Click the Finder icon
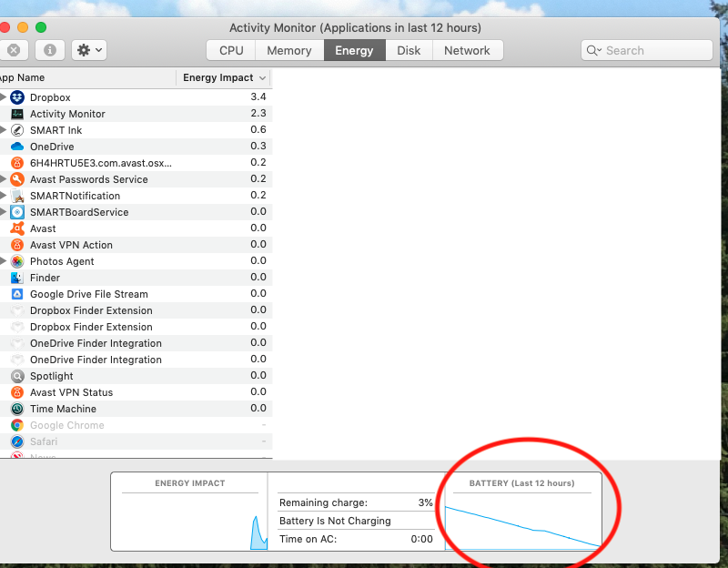This screenshot has width=728, height=568. pyautogui.click(x=17, y=278)
